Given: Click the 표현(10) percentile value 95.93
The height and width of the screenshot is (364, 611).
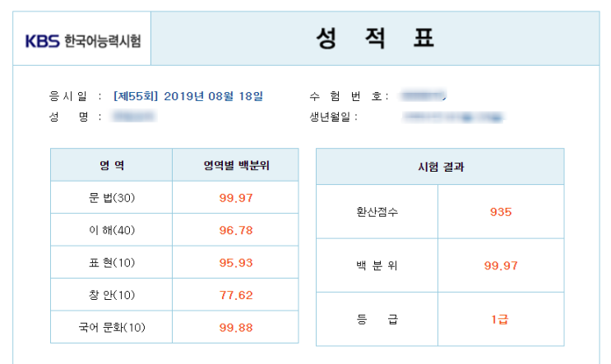Looking at the screenshot, I should (236, 263).
